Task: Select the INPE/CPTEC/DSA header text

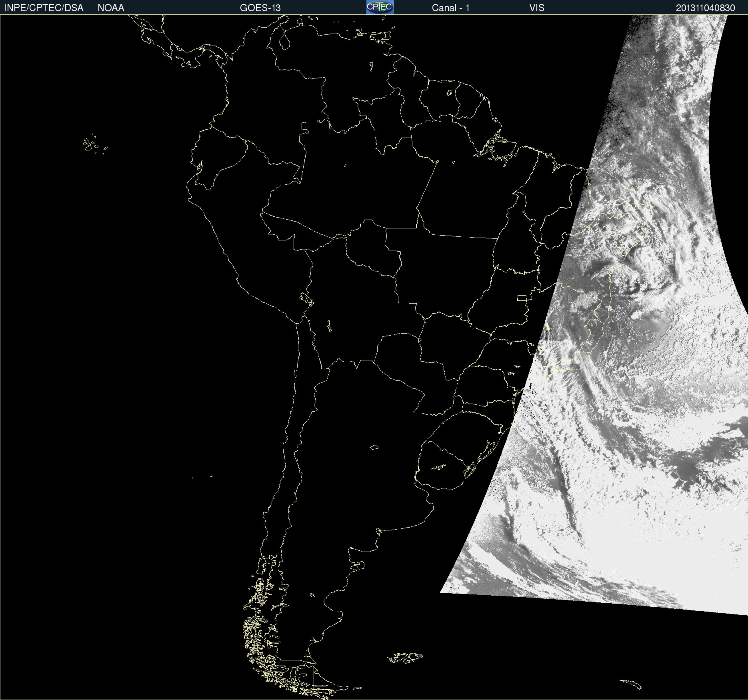Action: [x=44, y=8]
